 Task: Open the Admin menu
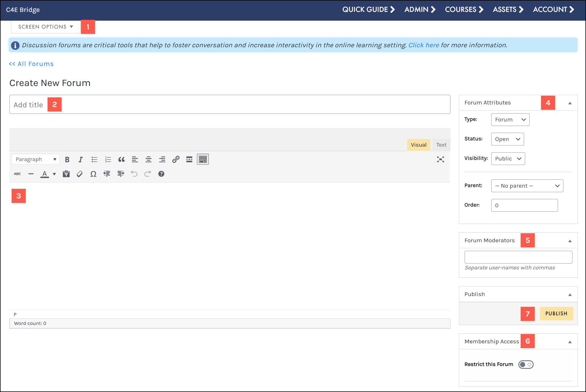point(420,10)
